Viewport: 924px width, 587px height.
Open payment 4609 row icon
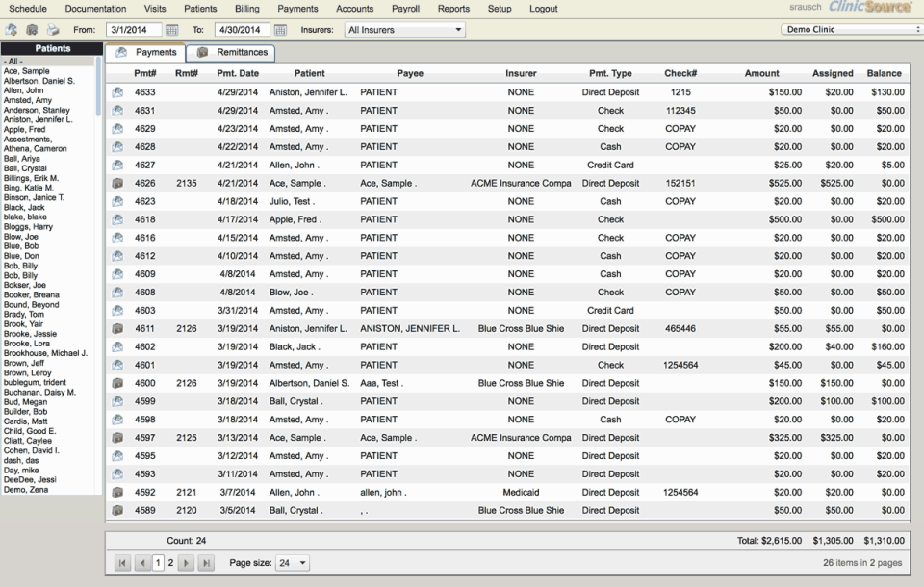pos(117,274)
